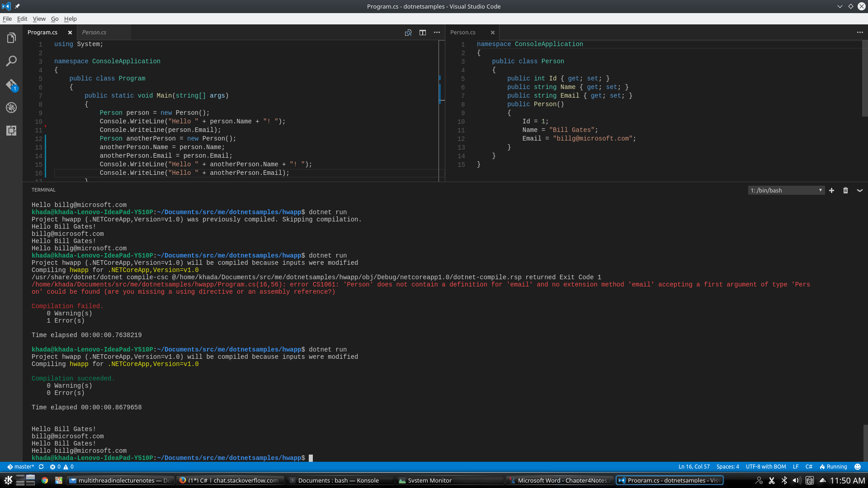This screenshot has height=488, width=868.
Task: Click the colorful app icon next to Chrome
Action: pyautogui.click(x=58, y=480)
